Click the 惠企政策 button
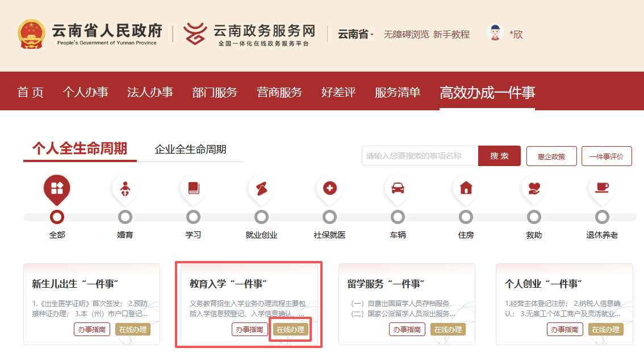 [551, 156]
